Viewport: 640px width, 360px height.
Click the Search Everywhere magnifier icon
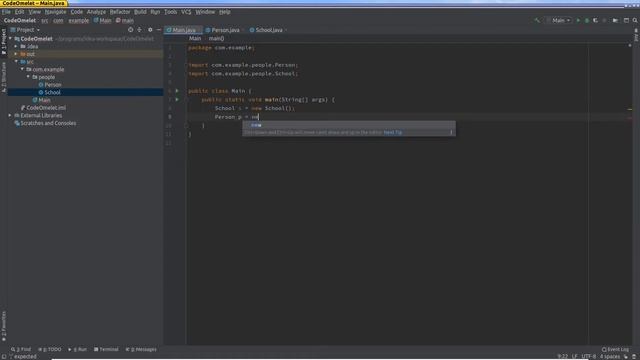click(x=635, y=20)
